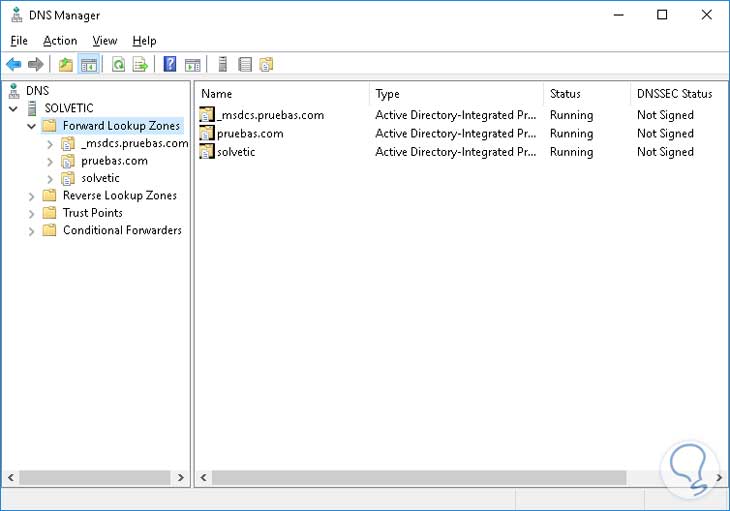This screenshot has height=511, width=730.
Task: Select Forward Lookup Zones in the tree
Action: click(121, 126)
